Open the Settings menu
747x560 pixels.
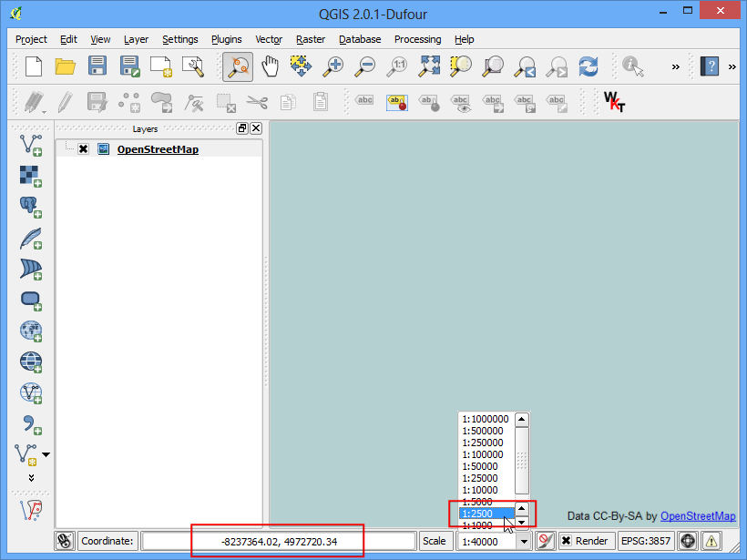180,39
